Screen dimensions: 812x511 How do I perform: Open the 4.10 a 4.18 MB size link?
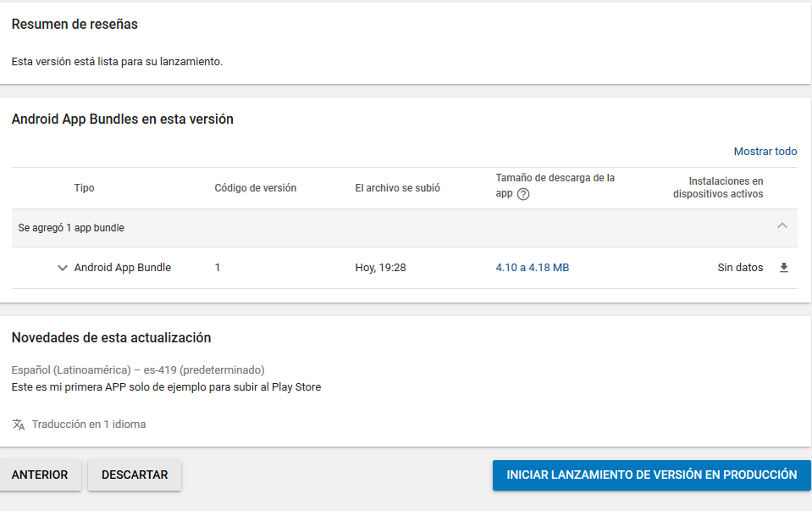click(x=532, y=268)
